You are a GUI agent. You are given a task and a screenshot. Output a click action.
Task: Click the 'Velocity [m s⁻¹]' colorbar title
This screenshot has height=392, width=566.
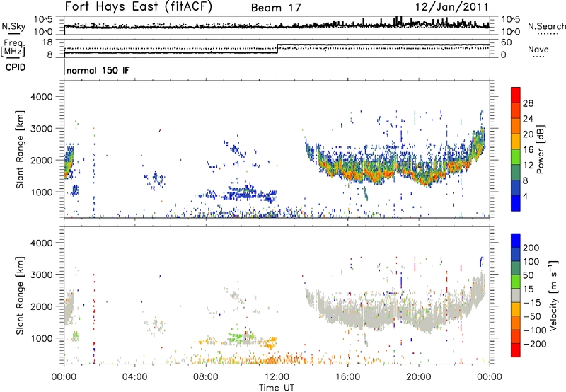click(553, 295)
